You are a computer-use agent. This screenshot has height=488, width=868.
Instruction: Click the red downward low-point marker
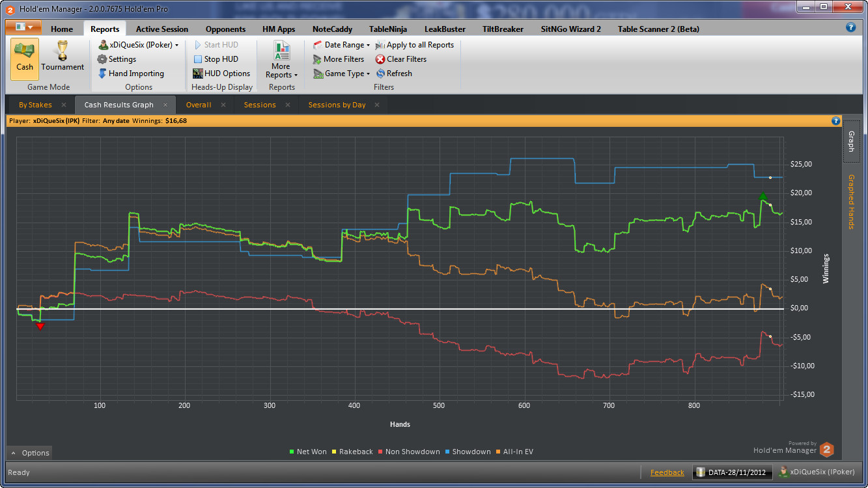click(40, 326)
